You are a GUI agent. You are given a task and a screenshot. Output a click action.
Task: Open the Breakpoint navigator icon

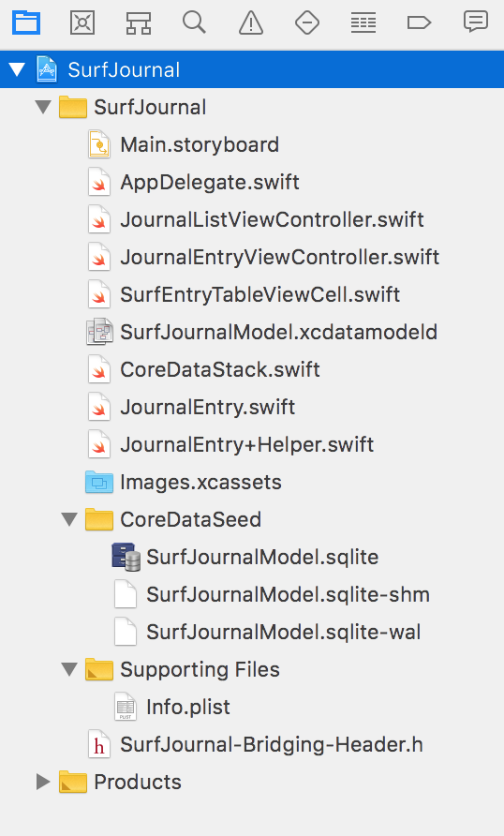(419, 22)
